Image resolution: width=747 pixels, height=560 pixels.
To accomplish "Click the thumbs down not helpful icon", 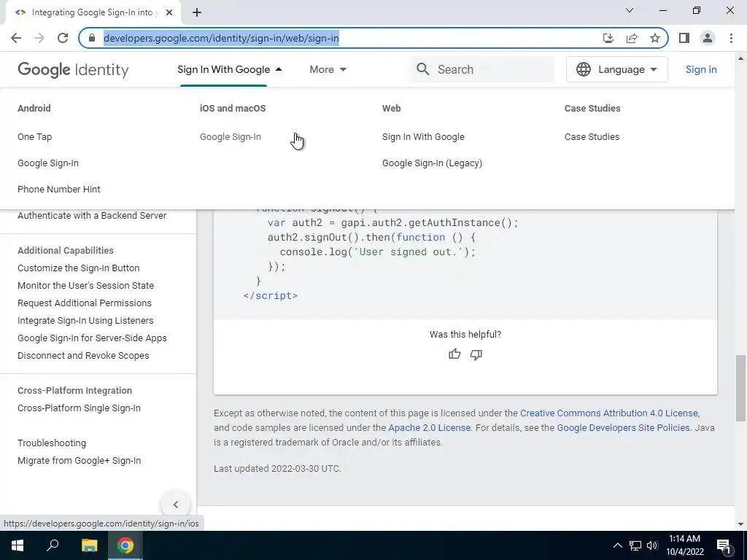I will point(476,354).
